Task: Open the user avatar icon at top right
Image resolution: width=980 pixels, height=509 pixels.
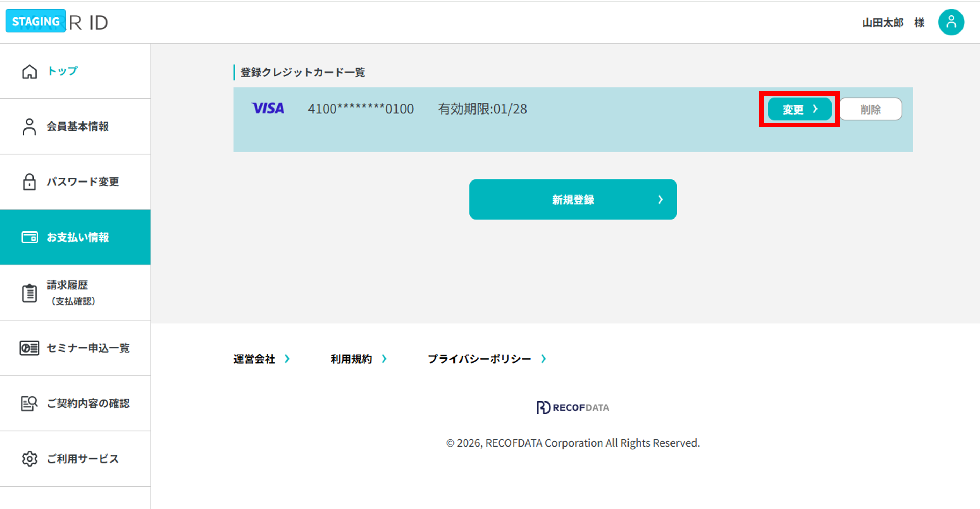Action: [x=951, y=22]
